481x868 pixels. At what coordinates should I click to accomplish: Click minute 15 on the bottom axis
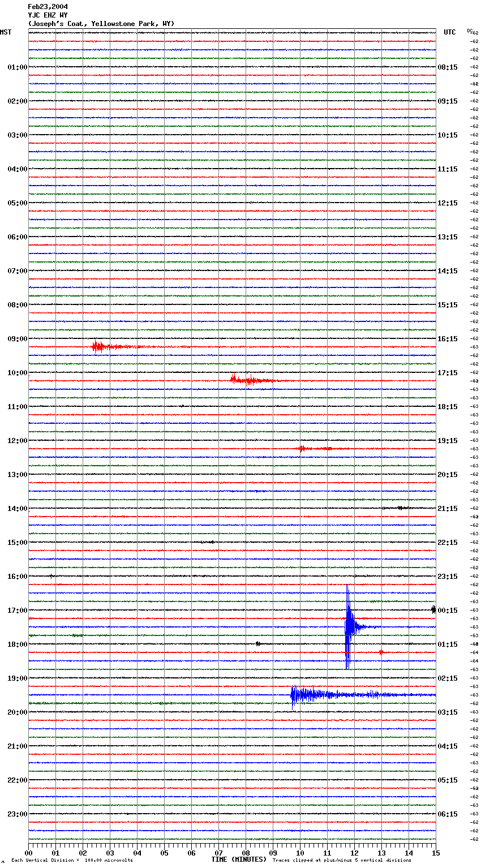436,853
